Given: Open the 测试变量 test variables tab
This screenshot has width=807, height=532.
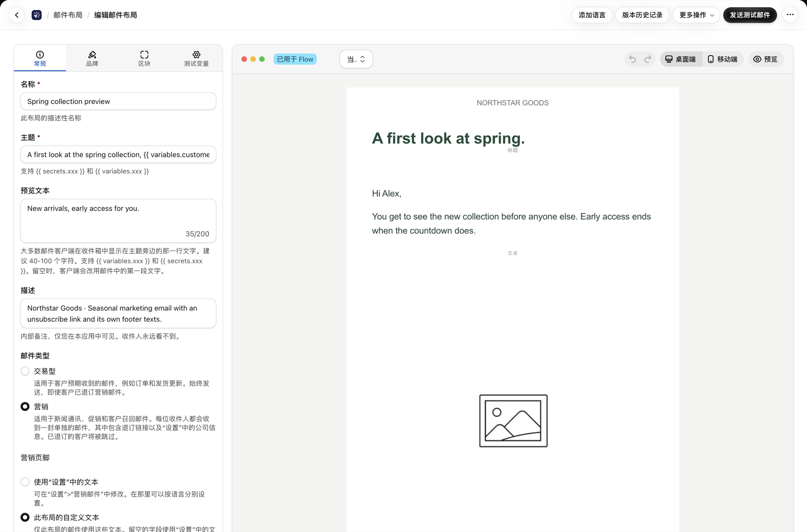Looking at the screenshot, I should pos(196,58).
